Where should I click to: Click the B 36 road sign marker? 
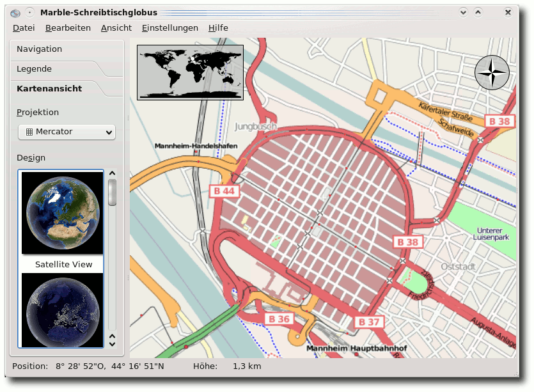click(x=279, y=318)
